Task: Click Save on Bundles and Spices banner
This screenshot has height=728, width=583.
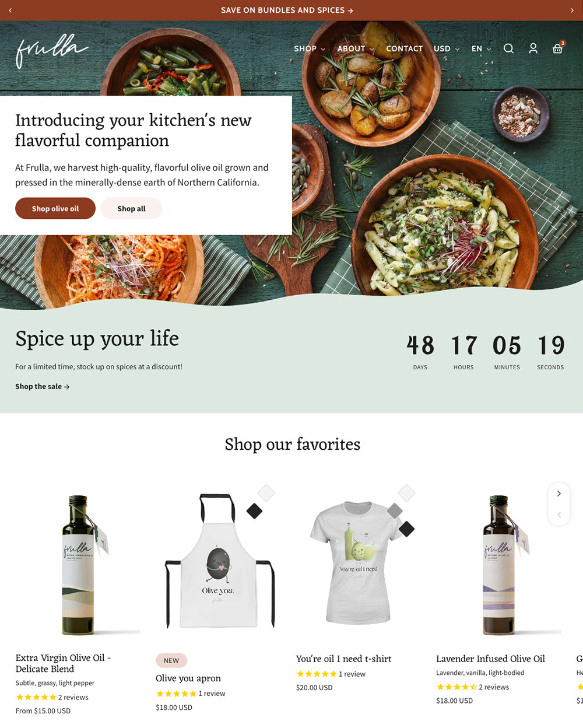Action: click(287, 10)
